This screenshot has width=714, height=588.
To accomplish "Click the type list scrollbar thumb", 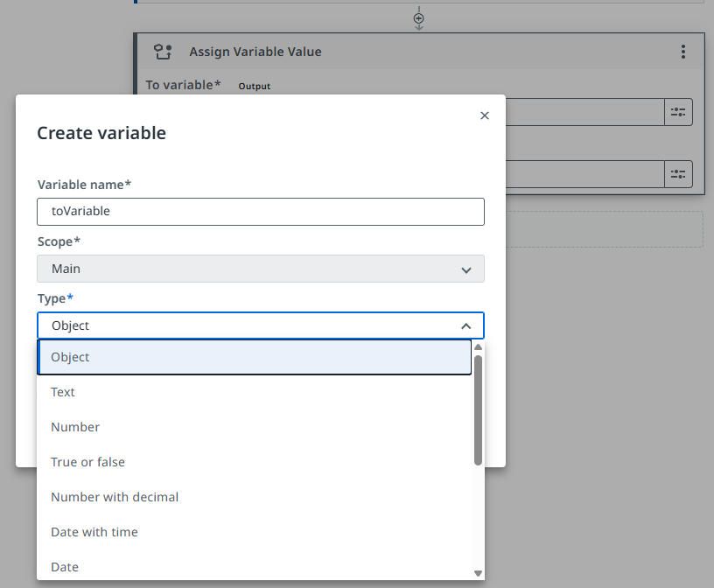I will (478, 409).
